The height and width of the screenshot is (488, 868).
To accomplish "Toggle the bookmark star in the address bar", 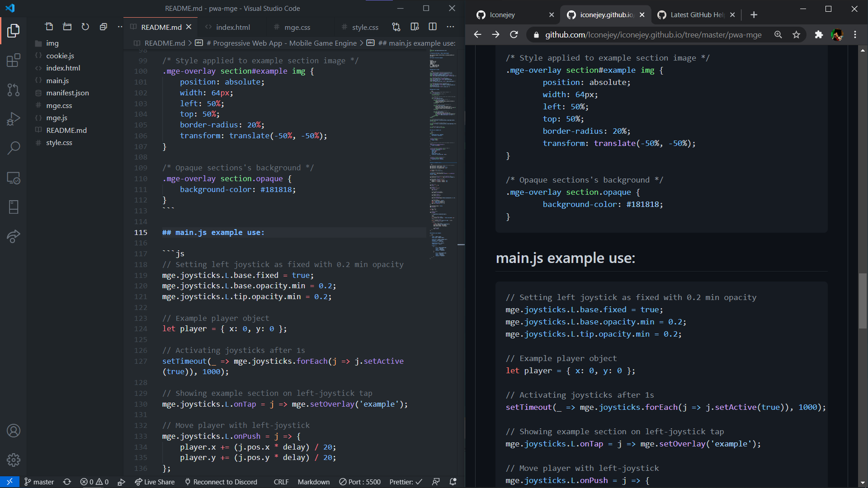I will coord(797,34).
